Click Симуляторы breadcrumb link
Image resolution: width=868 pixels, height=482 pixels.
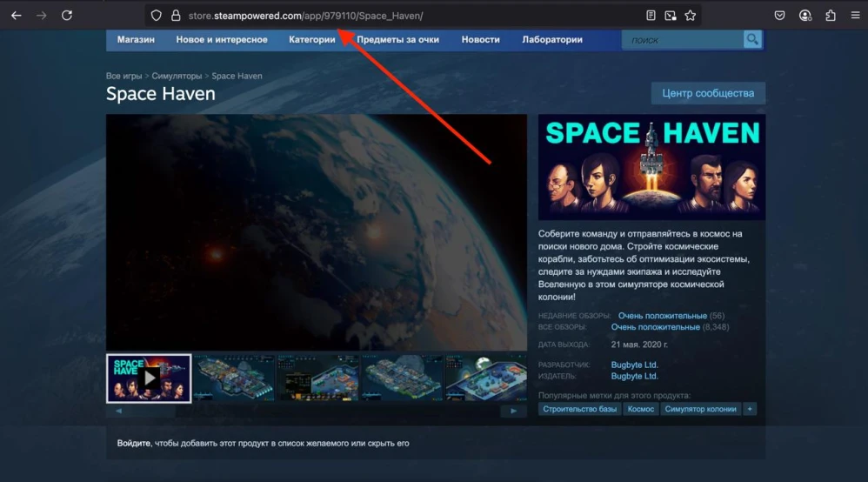(177, 76)
